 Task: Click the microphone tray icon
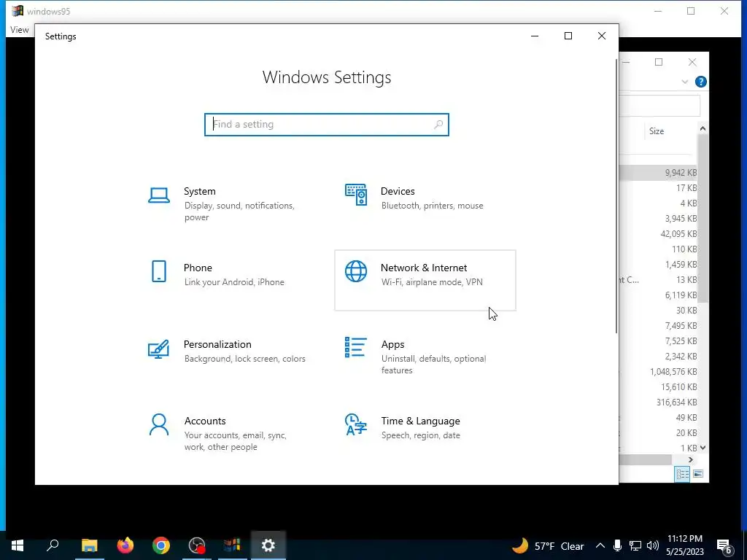click(x=617, y=545)
